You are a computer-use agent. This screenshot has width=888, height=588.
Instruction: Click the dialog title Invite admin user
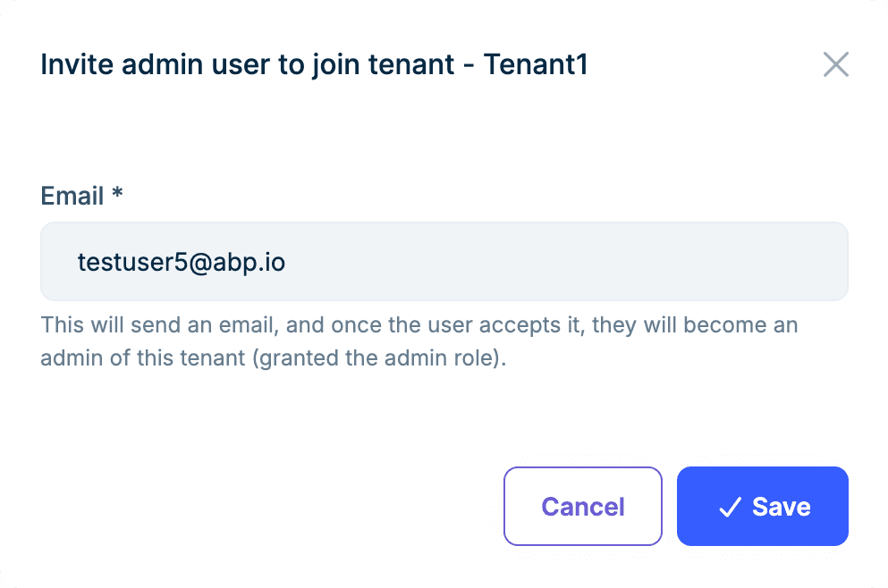pyautogui.click(x=313, y=64)
